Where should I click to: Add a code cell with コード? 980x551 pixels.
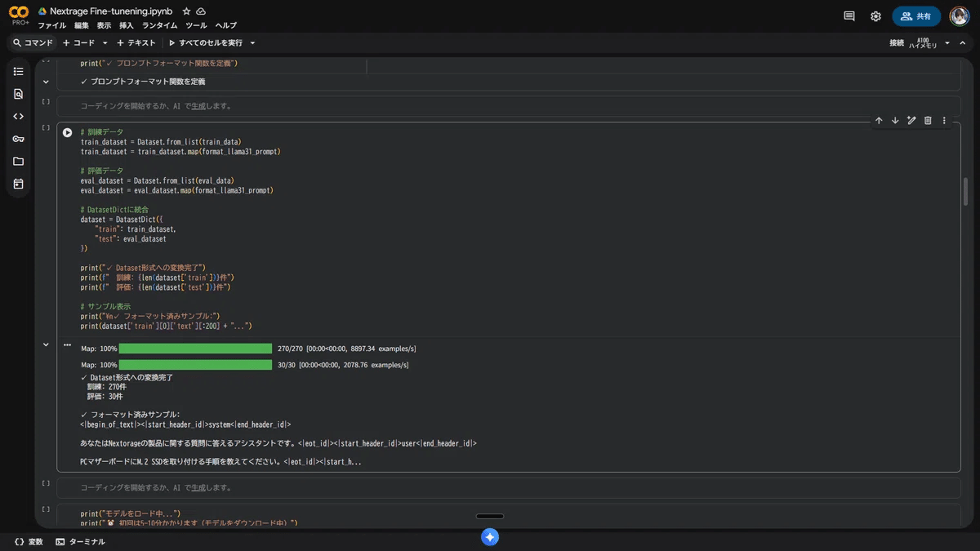click(x=78, y=42)
